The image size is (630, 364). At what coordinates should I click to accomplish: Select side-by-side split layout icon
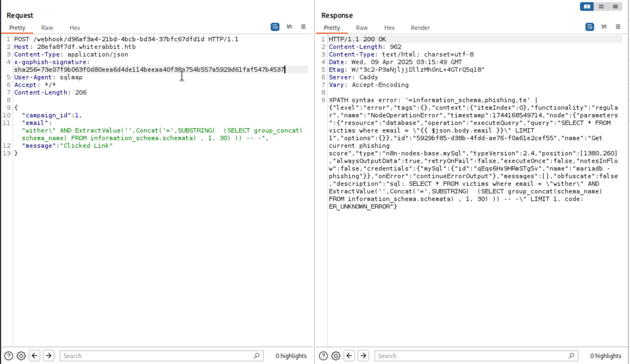click(x=587, y=7)
